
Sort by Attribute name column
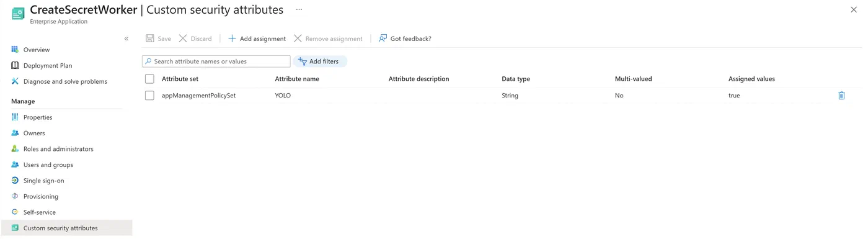click(x=297, y=79)
